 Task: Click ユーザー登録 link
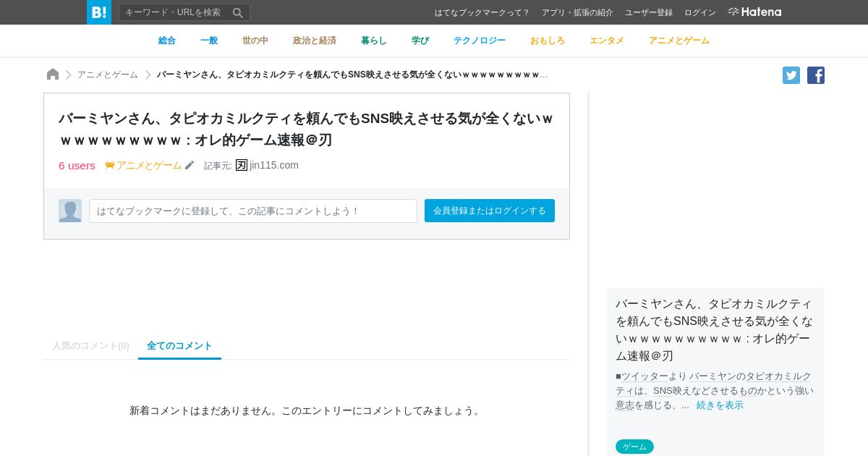coord(649,12)
